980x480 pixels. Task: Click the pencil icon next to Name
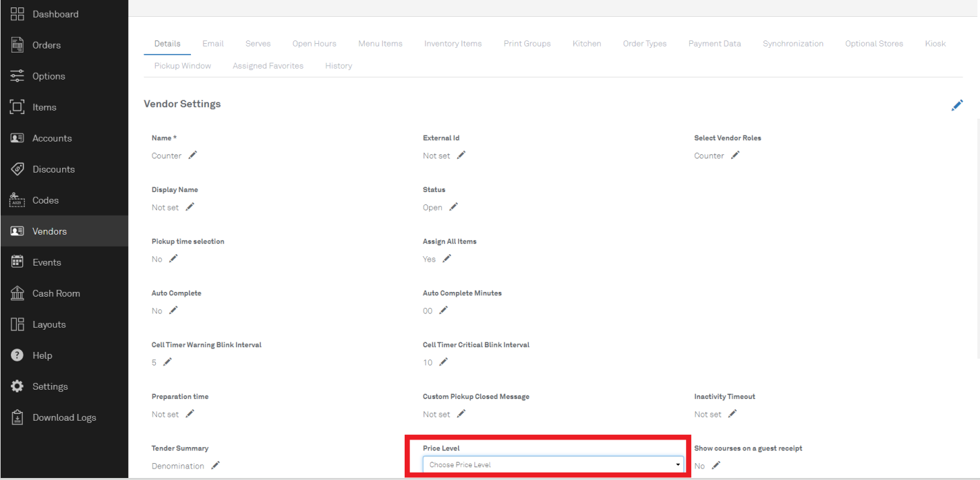193,155
